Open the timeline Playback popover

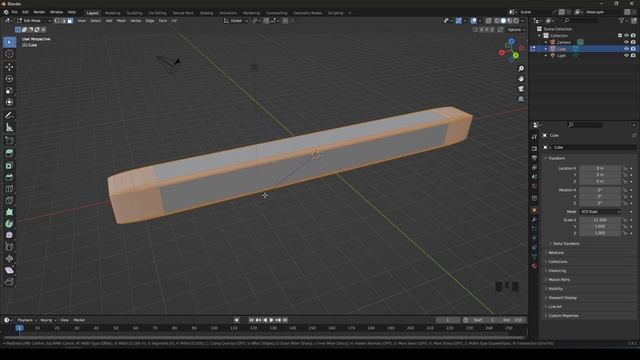point(27,320)
